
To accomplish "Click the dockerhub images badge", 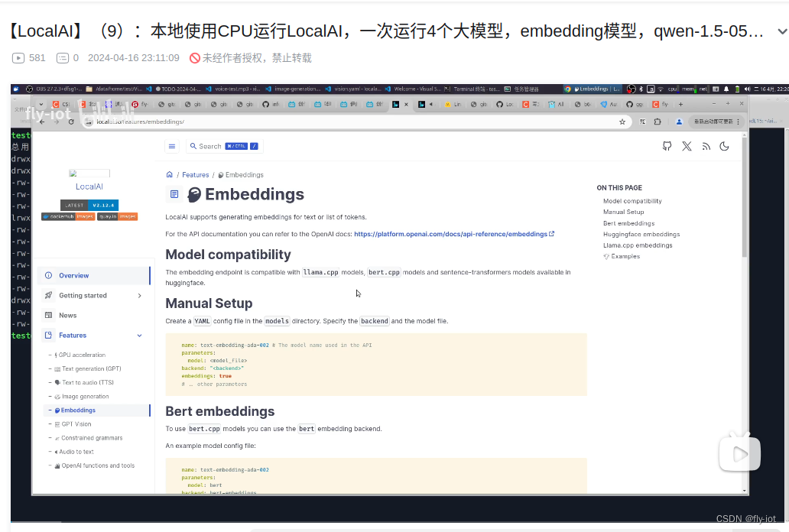I will (x=68, y=217).
